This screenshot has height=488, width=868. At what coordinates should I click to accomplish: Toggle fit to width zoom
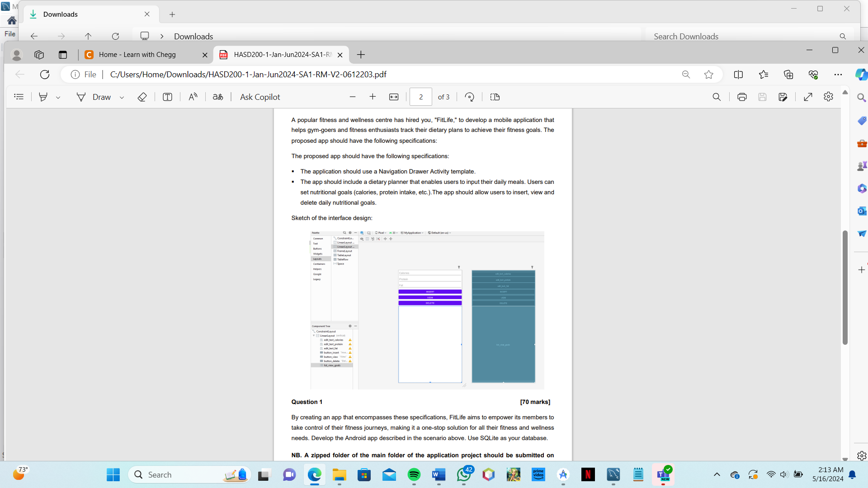click(x=394, y=97)
